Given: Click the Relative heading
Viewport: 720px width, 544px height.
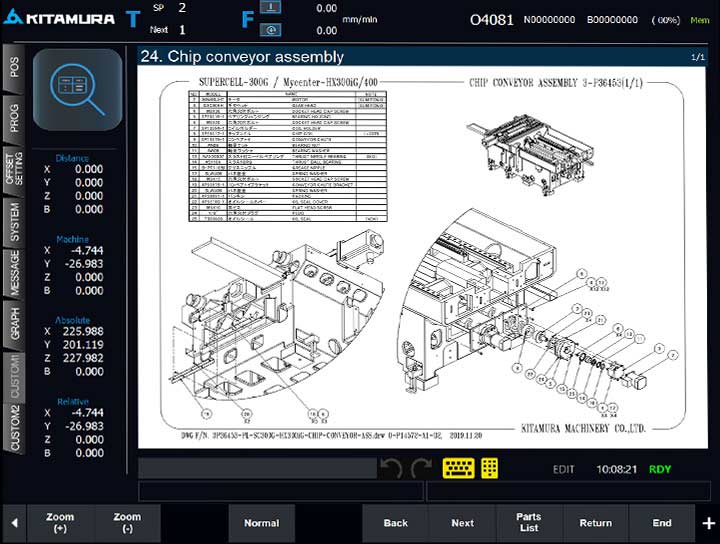Looking at the screenshot, I should [x=73, y=401].
